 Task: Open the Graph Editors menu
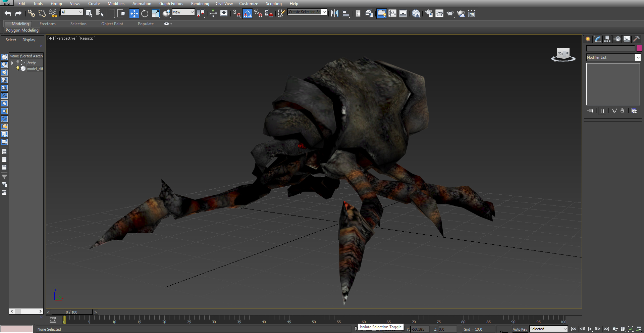(171, 4)
